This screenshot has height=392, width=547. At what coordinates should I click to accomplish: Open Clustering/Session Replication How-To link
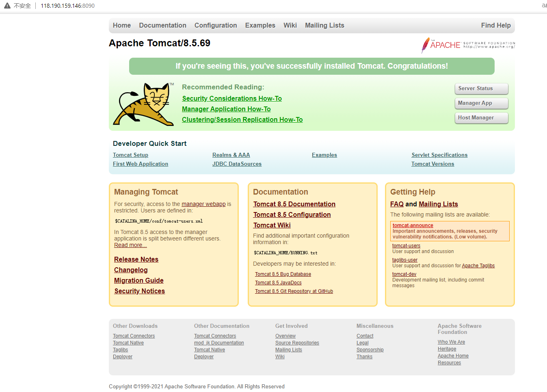pyautogui.click(x=242, y=119)
